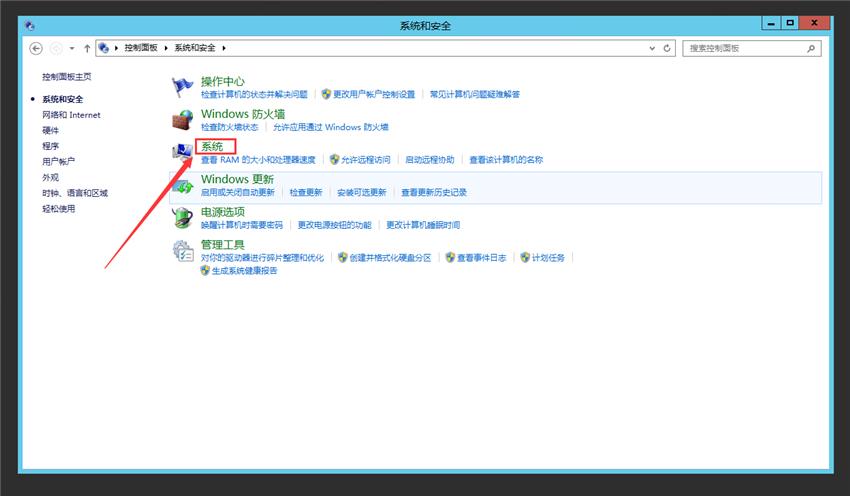Click 查看更新历史记录 link
The height and width of the screenshot is (496, 850).
click(x=434, y=192)
